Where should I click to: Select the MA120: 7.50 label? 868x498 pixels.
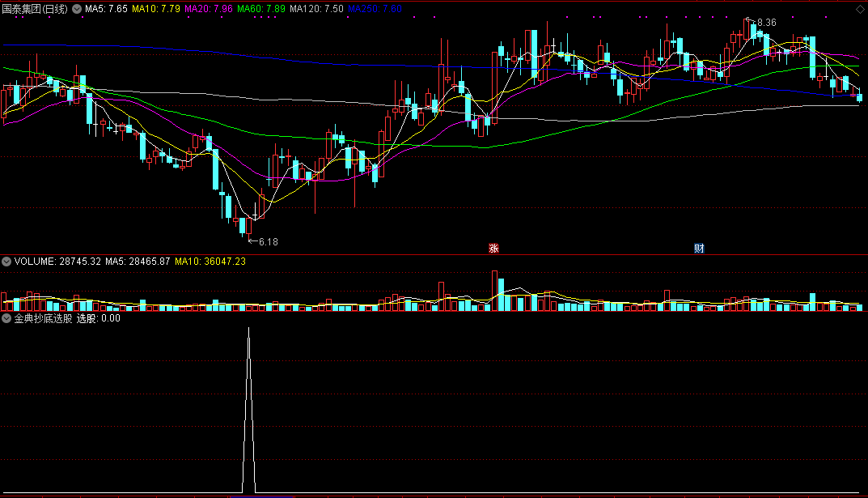316,9
